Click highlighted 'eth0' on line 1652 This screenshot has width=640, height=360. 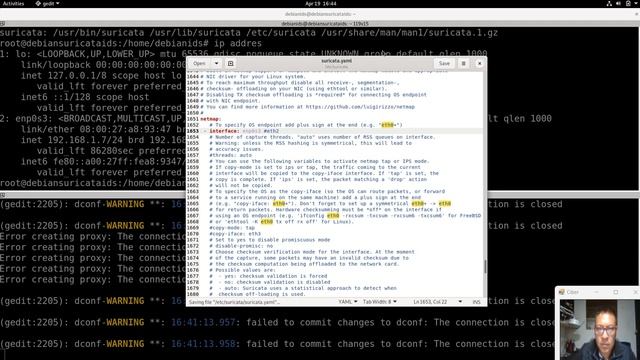pyautogui.click(x=387, y=125)
